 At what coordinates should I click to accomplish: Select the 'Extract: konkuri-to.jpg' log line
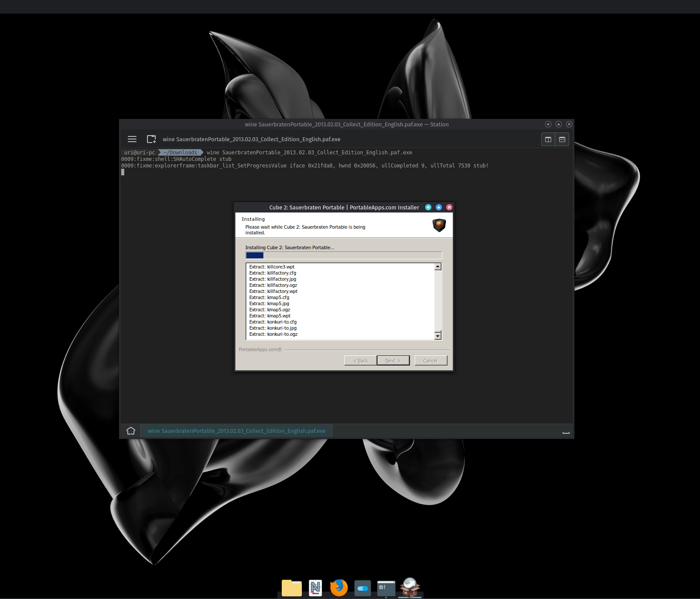point(273,328)
